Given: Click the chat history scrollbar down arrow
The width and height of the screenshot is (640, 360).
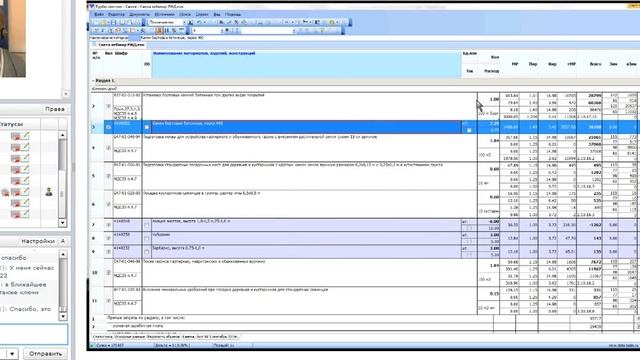Looking at the screenshot, I should coord(63,316).
